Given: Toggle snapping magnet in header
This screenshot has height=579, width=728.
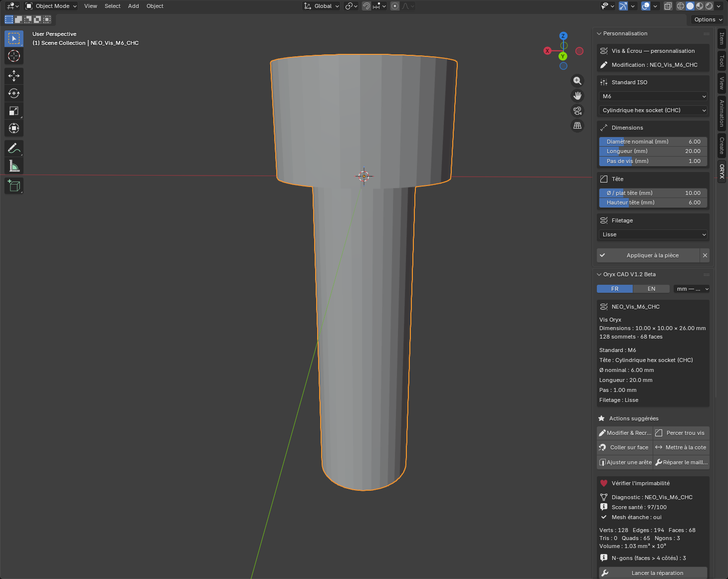Looking at the screenshot, I should 366,6.
